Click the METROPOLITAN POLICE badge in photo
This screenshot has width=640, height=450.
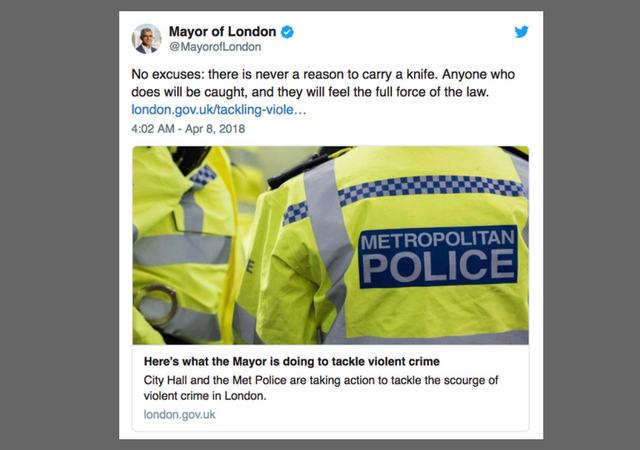point(438,257)
